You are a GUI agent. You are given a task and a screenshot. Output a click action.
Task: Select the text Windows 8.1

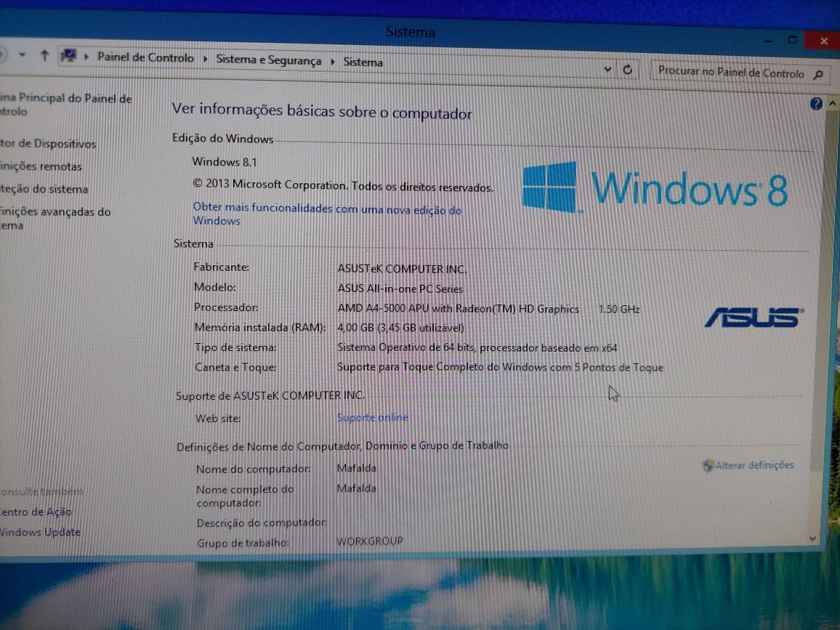(224, 162)
